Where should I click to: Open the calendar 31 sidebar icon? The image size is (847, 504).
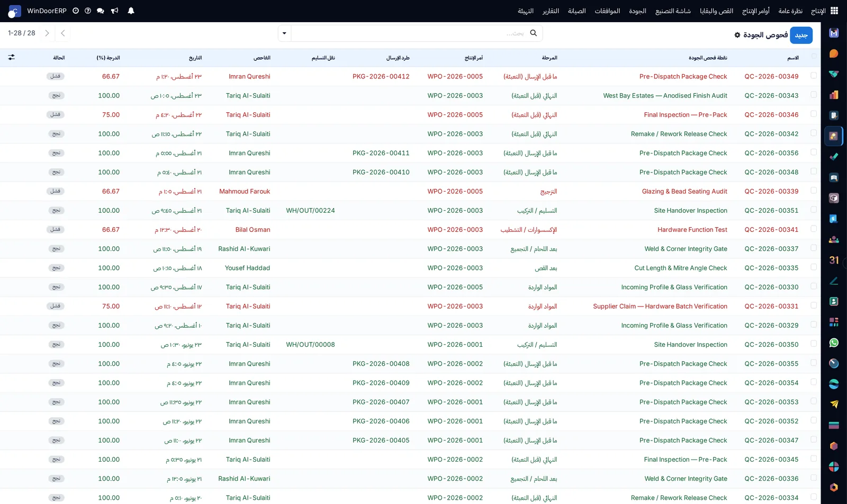(834, 260)
